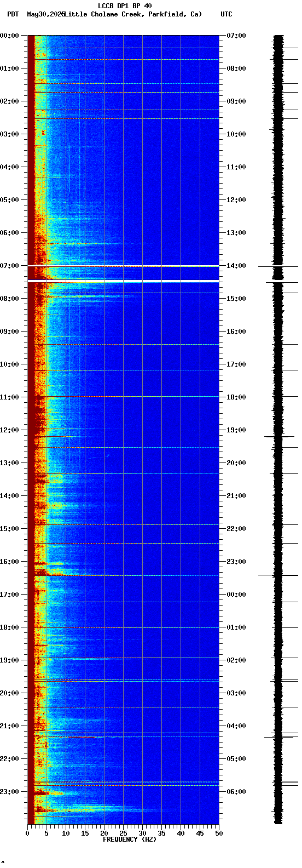The width and height of the screenshot is (302, 868).
Task: Click the PDT axis label "16:00"
Action: coord(10,562)
